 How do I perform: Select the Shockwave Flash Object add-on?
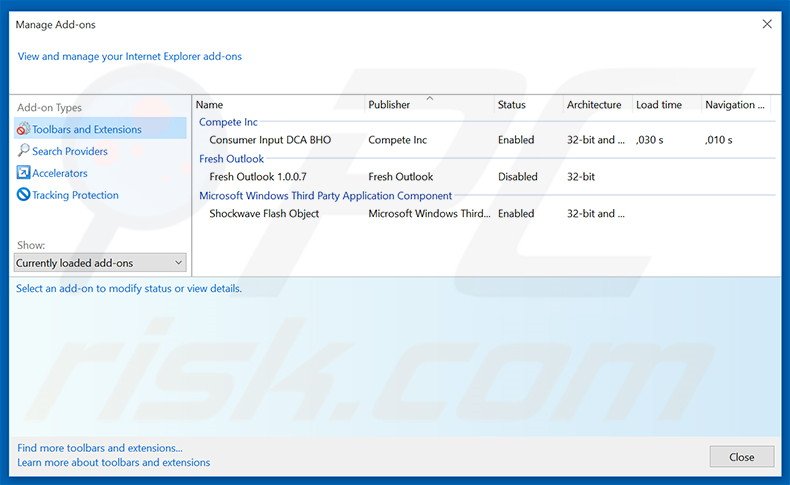(x=264, y=214)
